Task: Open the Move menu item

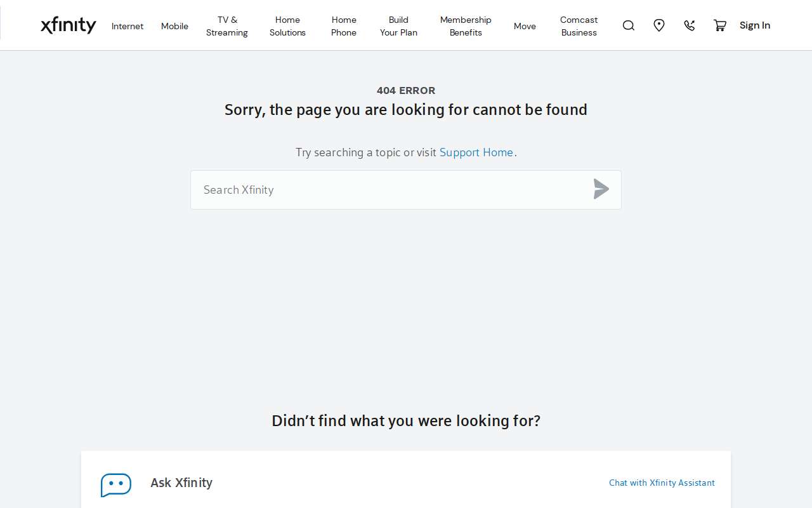Action: pos(525,26)
